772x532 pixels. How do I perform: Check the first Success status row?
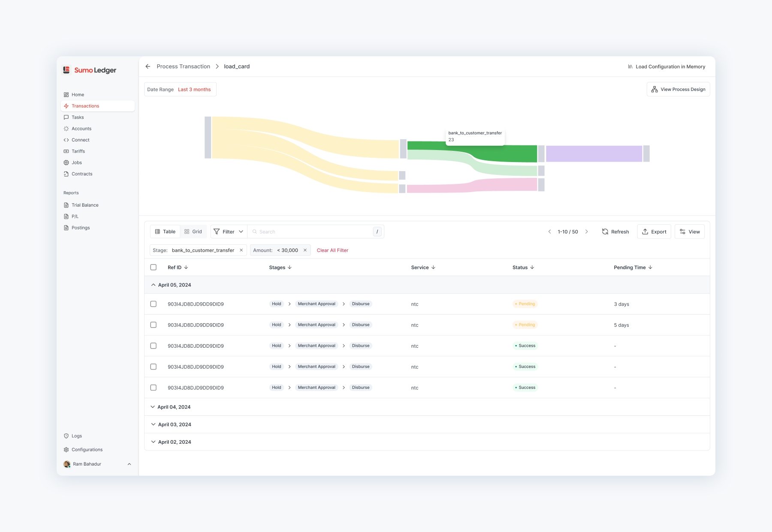(154, 346)
